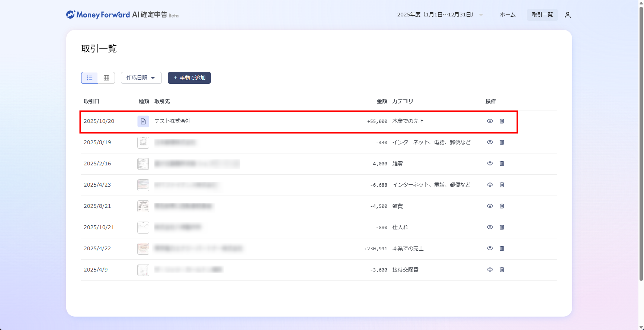
Task: Delete the +230,991 sales transaction
Action: pos(502,248)
